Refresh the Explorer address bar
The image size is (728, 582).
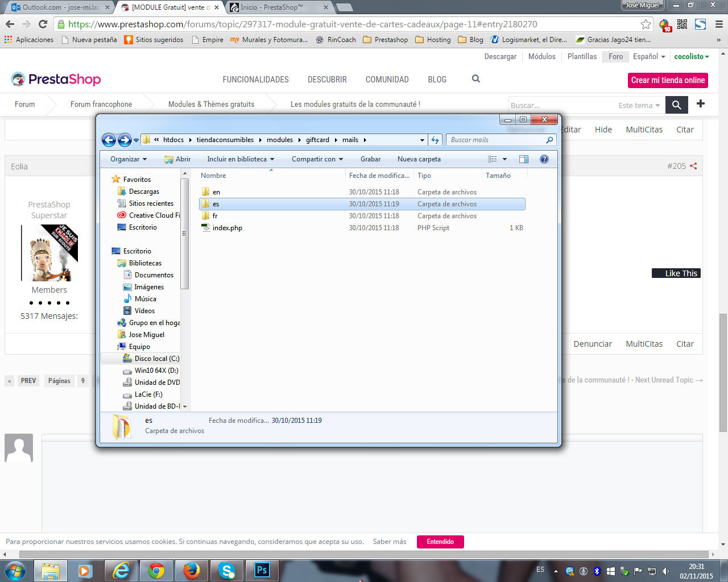(x=435, y=140)
